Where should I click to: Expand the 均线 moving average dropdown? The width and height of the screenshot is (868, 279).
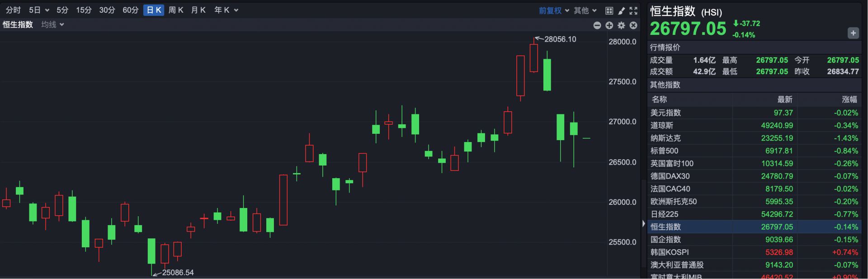52,24
